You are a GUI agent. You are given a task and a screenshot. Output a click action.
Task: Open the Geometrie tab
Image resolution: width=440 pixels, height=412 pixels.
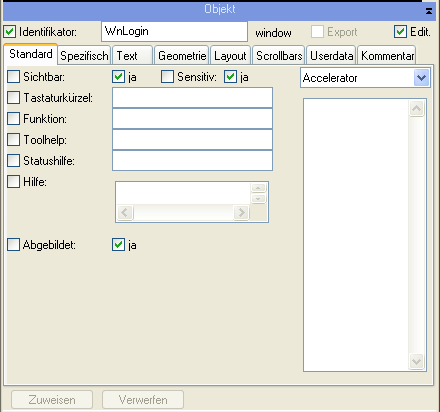click(182, 55)
